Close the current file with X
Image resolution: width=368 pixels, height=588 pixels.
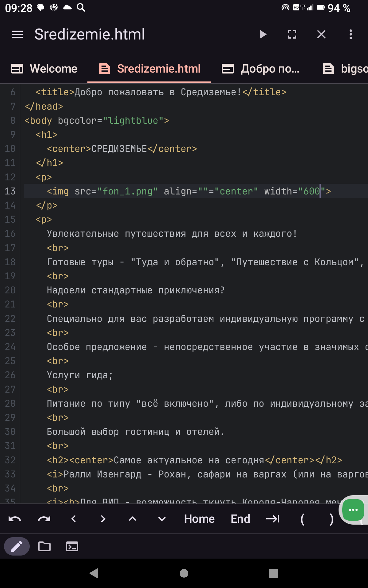click(321, 34)
